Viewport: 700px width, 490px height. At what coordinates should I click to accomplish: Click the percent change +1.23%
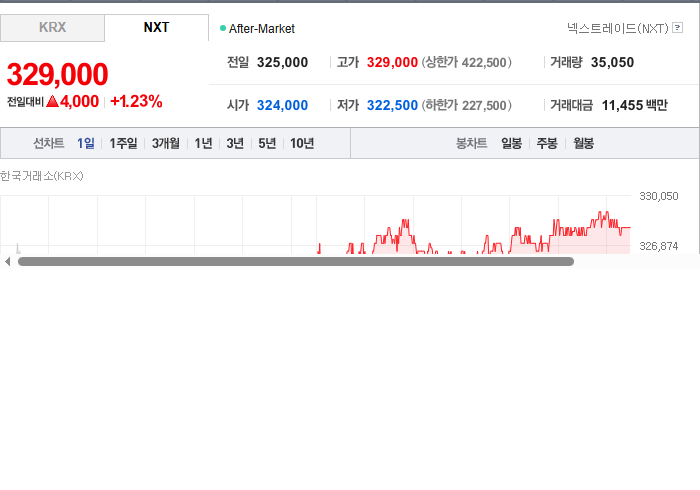click(x=136, y=101)
